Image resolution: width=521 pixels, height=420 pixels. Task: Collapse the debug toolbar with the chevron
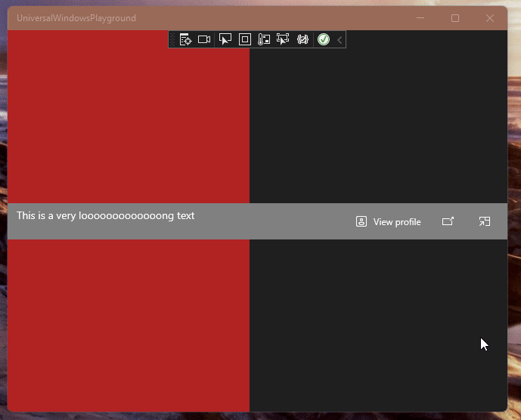tap(340, 40)
